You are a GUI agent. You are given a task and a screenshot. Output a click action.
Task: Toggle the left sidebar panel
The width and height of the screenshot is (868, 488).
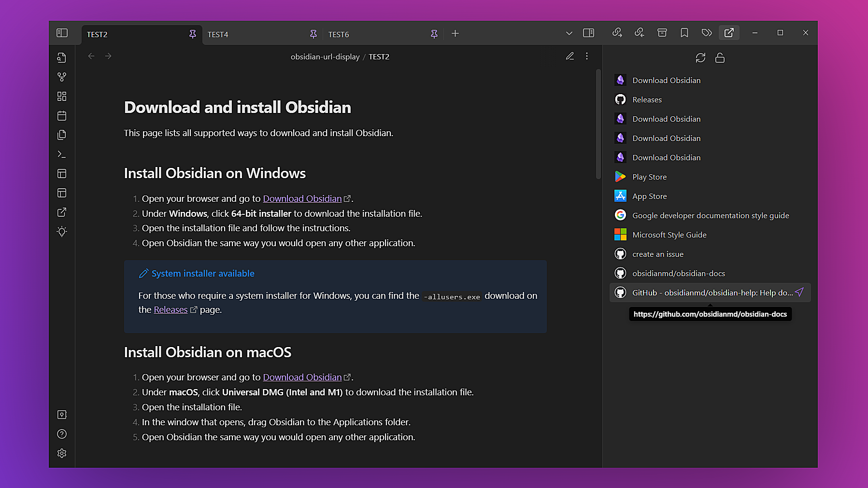click(x=62, y=33)
